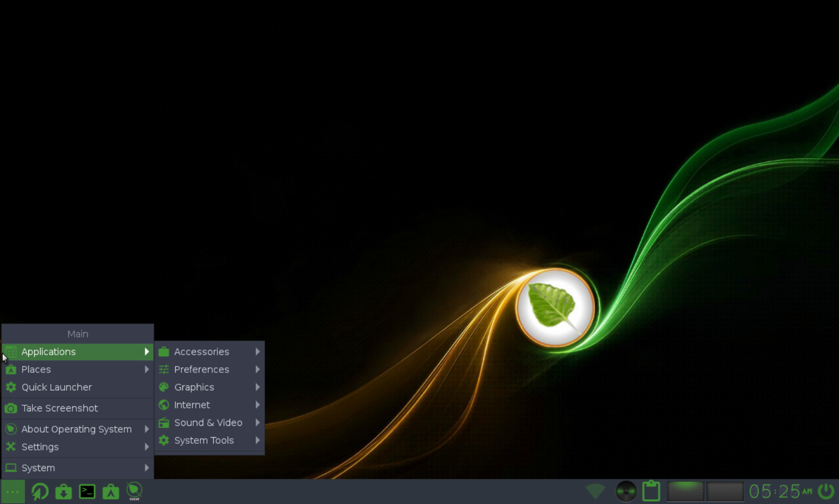Screen dimensions: 839x504
Task: Click the 05:25 AM clock
Action: [x=780, y=491]
